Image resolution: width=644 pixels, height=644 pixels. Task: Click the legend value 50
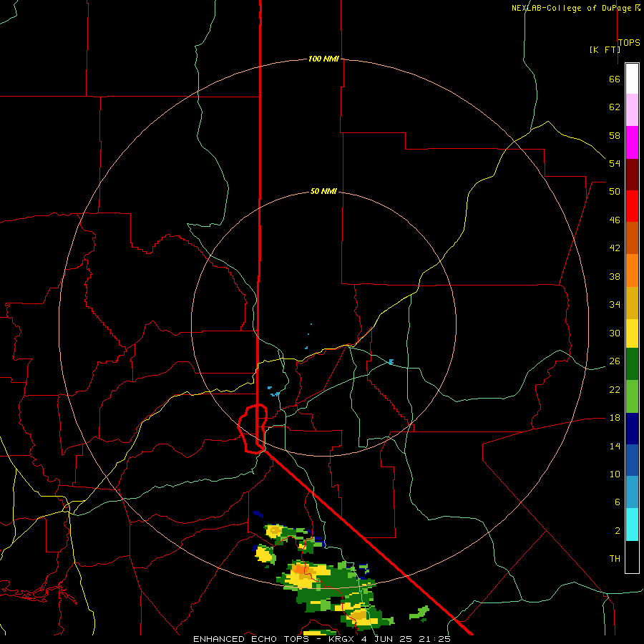pos(615,192)
